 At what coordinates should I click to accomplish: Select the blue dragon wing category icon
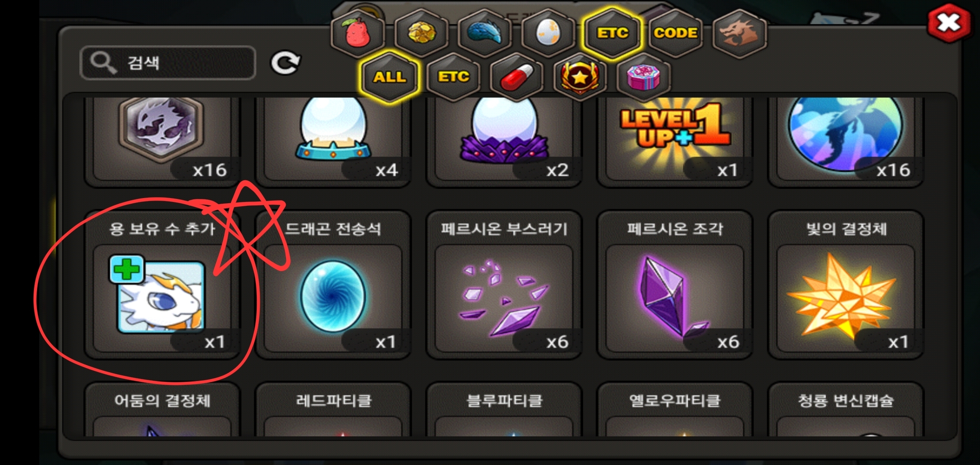(x=485, y=33)
